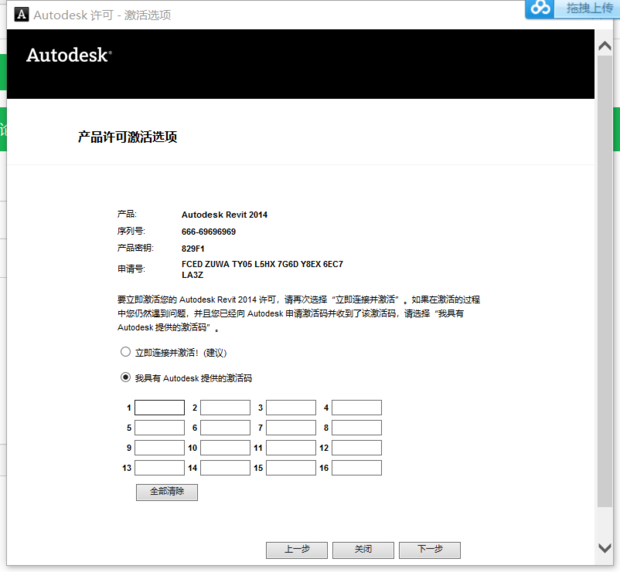Viewport: 620px width, 572px height.
Task: Proceed with the '下一步' button
Action: click(x=429, y=550)
